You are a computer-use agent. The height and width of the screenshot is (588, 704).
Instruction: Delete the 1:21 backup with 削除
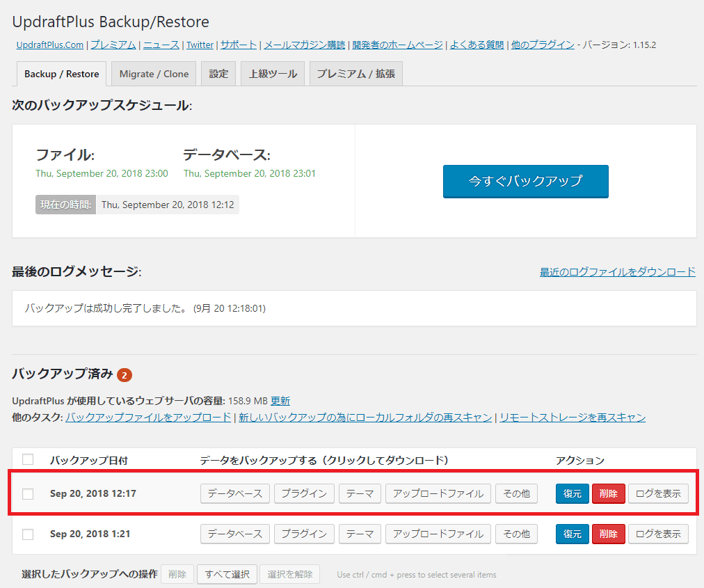pos(608,534)
